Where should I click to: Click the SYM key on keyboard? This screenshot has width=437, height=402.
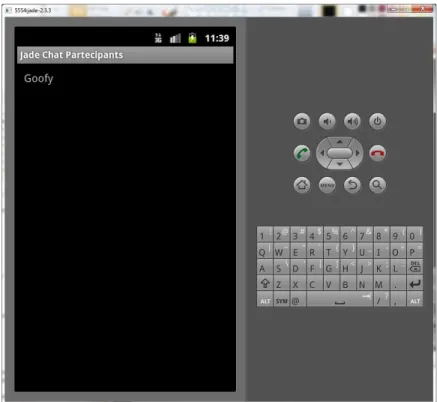pyautogui.click(x=282, y=300)
